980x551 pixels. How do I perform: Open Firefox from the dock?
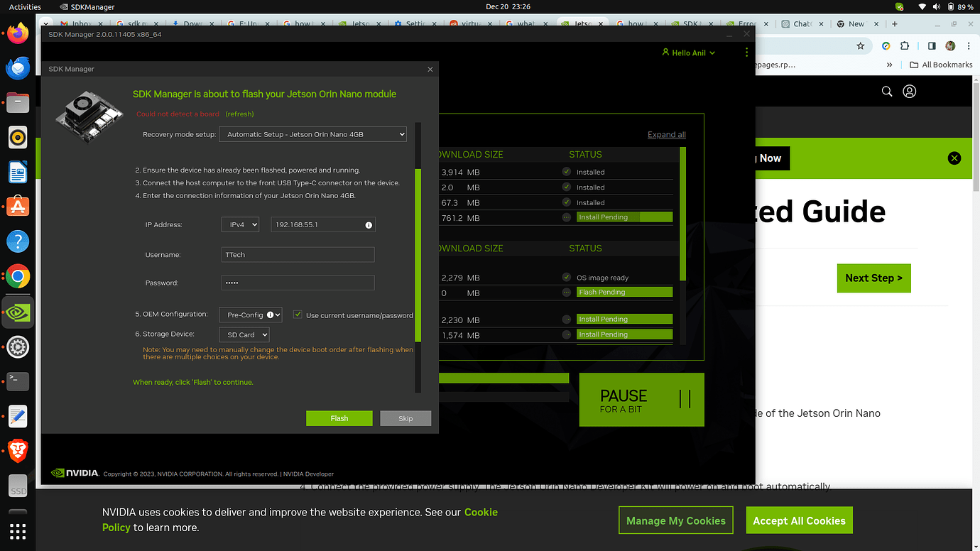17,33
